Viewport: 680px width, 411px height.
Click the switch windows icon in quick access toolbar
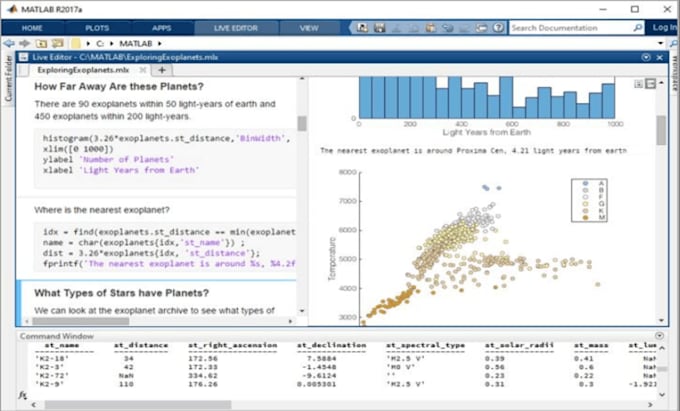pos(481,28)
